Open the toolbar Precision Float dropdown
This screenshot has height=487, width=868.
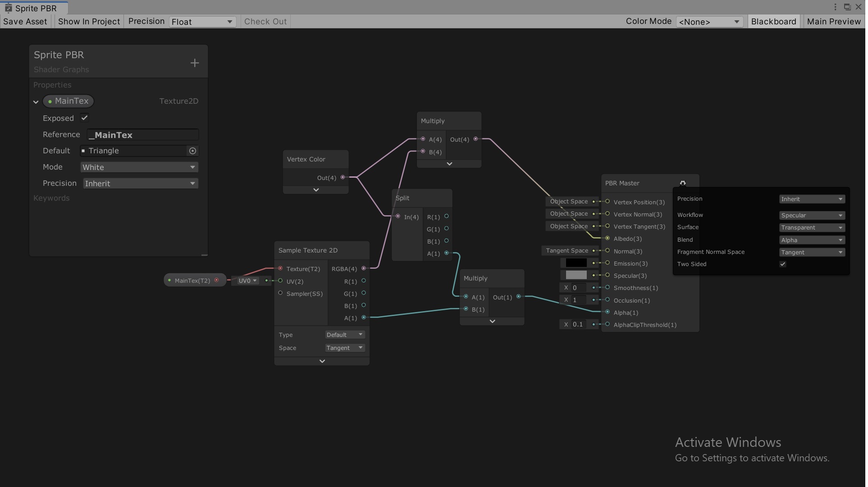202,22
